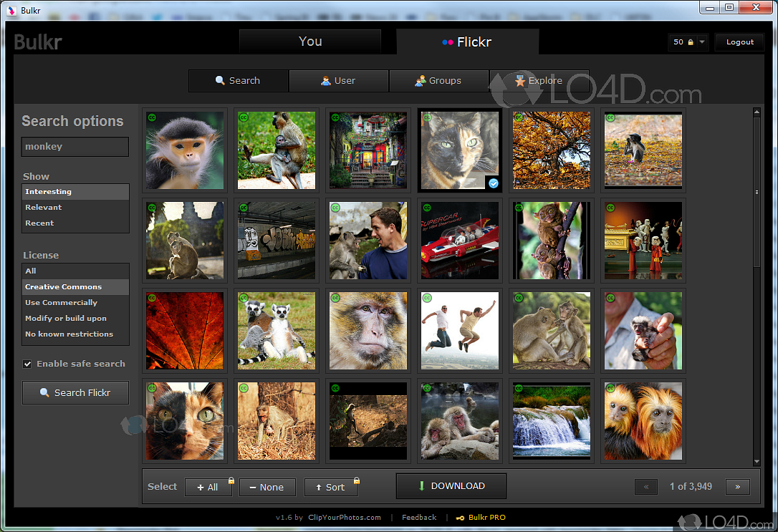Choose the Use Commercially license filter
The height and width of the screenshot is (532, 778).
click(x=61, y=302)
